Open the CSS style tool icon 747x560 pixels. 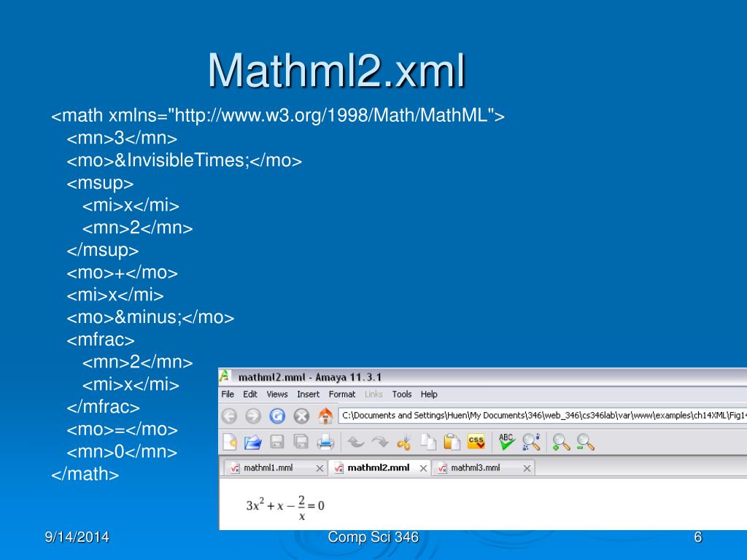476,441
